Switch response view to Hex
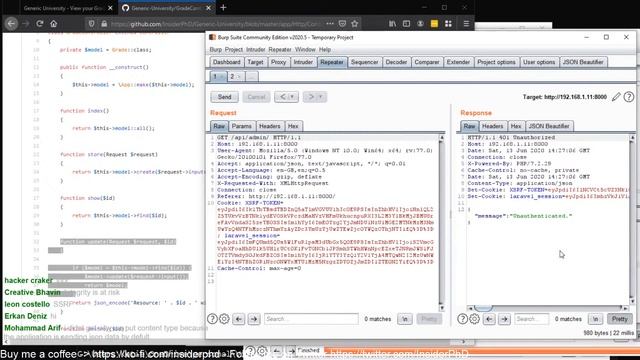The image size is (640, 360). tap(516, 126)
